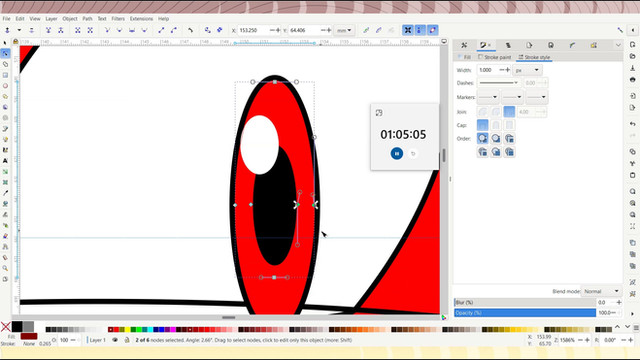This screenshot has height=360, width=640.
Task: Click the Save document icon
Action: (x=633, y=68)
